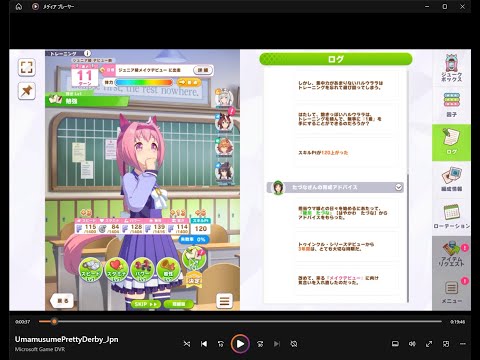Click the ログ green header
480x360 pixels.
point(336,59)
